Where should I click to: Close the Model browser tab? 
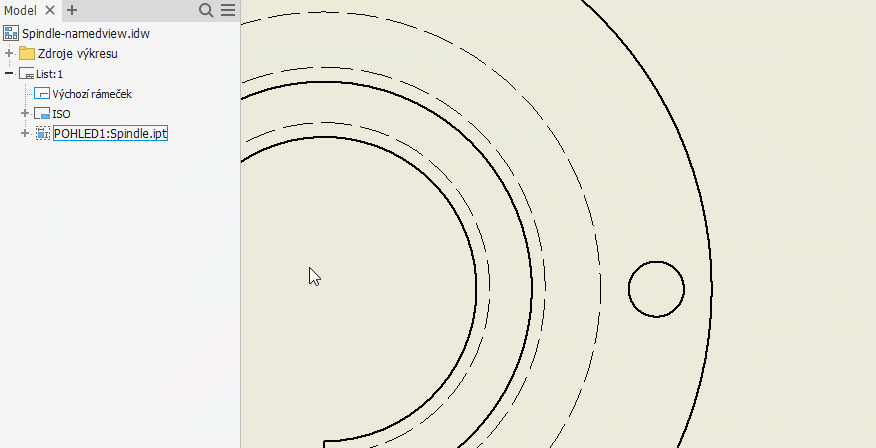point(50,10)
